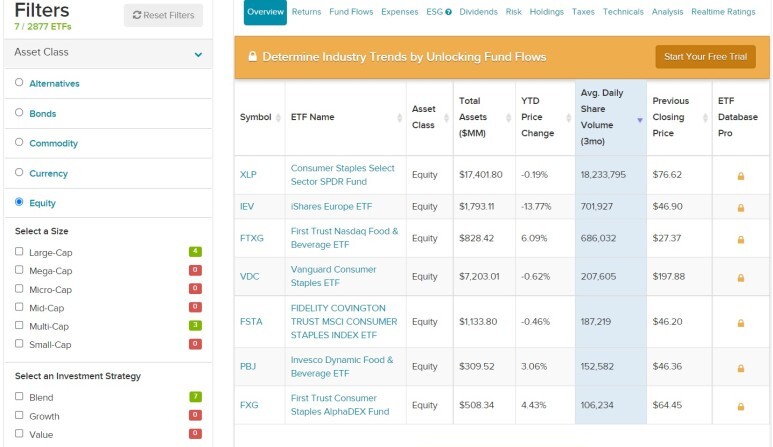Click the Blend count badge showing 7
This screenshot has height=447, width=773.
coord(195,396)
